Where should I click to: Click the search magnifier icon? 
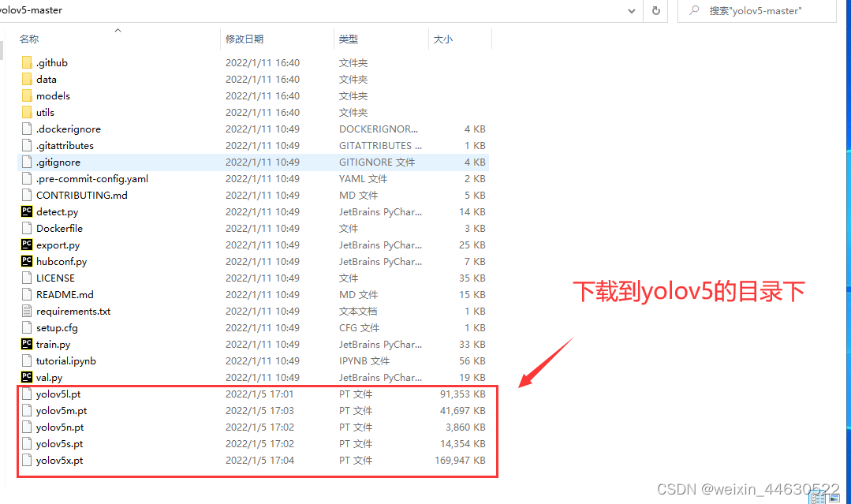[x=693, y=10]
